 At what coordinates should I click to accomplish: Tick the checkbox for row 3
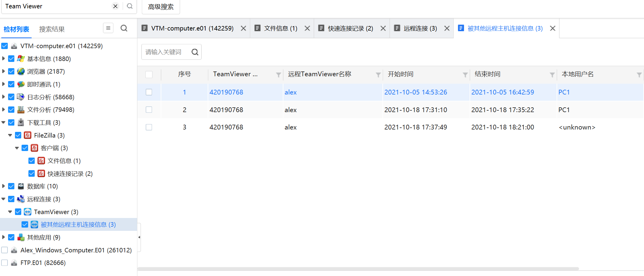click(149, 127)
